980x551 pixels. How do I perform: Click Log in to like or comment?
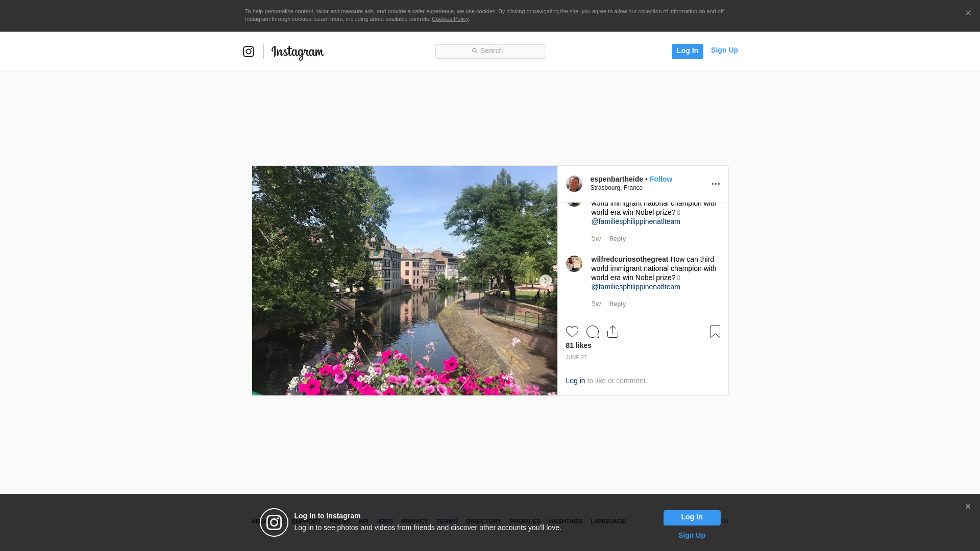575,381
